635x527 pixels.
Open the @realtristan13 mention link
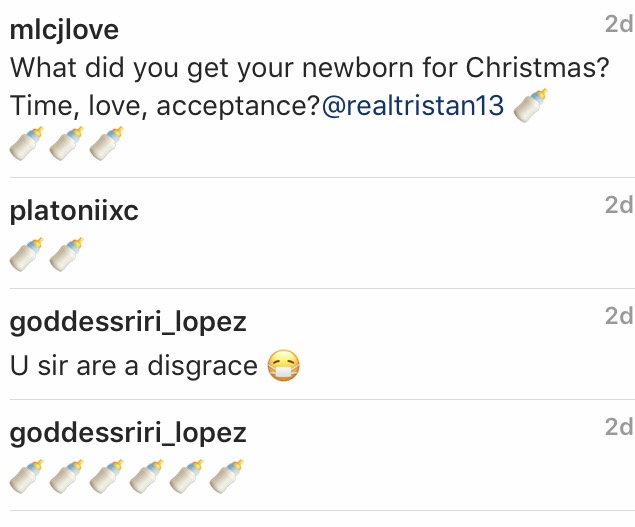coord(412,107)
